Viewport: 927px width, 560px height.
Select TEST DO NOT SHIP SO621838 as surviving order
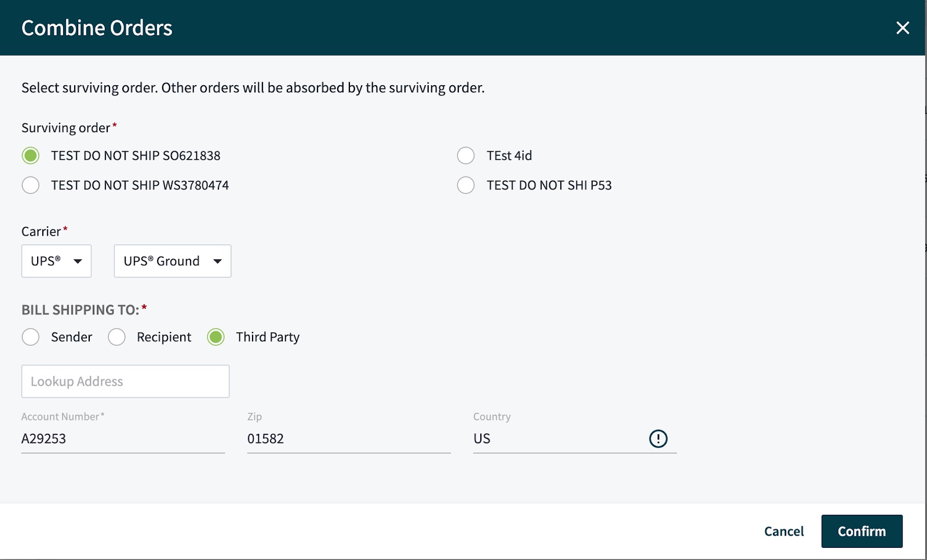tap(30, 155)
